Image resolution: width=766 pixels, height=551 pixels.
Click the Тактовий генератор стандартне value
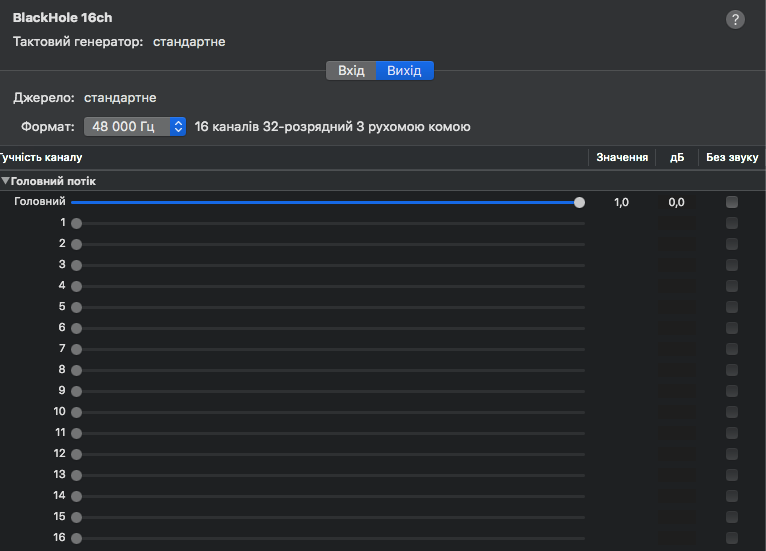(189, 42)
